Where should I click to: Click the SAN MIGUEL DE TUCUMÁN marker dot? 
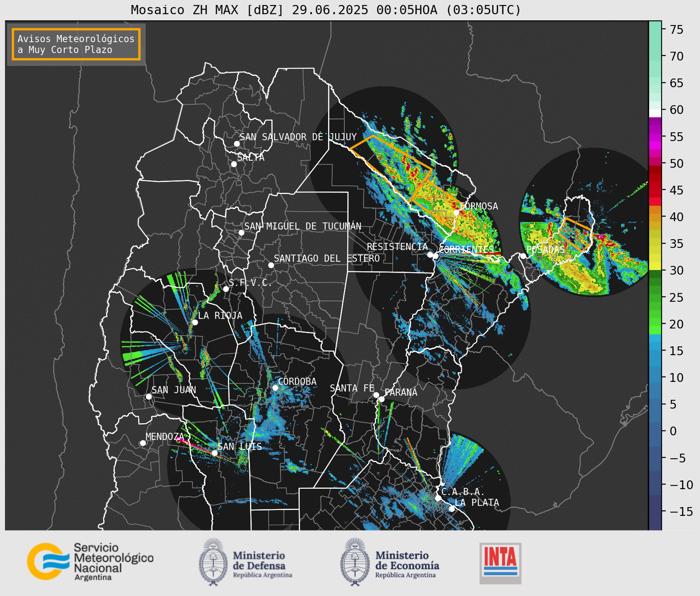tap(241, 232)
